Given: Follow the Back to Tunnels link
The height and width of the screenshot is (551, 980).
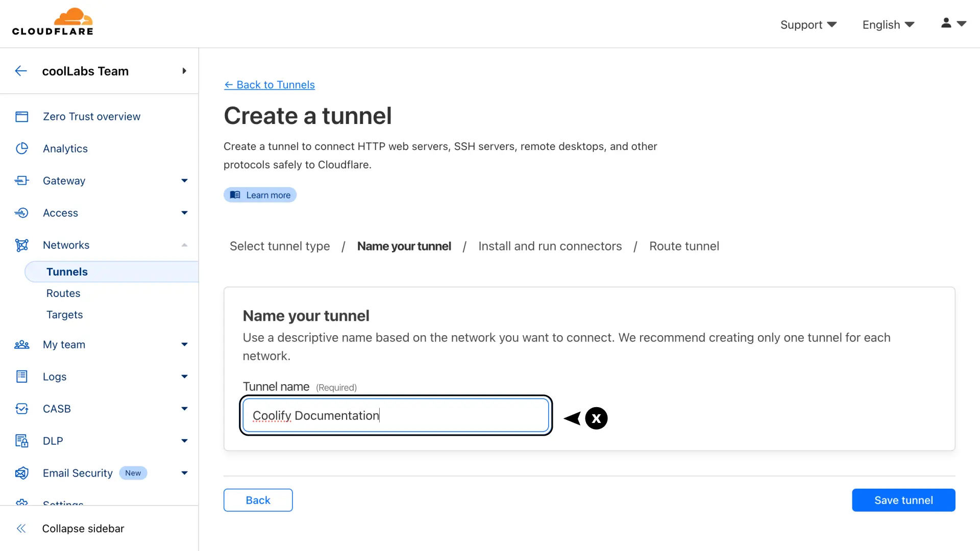Looking at the screenshot, I should click(x=269, y=85).
